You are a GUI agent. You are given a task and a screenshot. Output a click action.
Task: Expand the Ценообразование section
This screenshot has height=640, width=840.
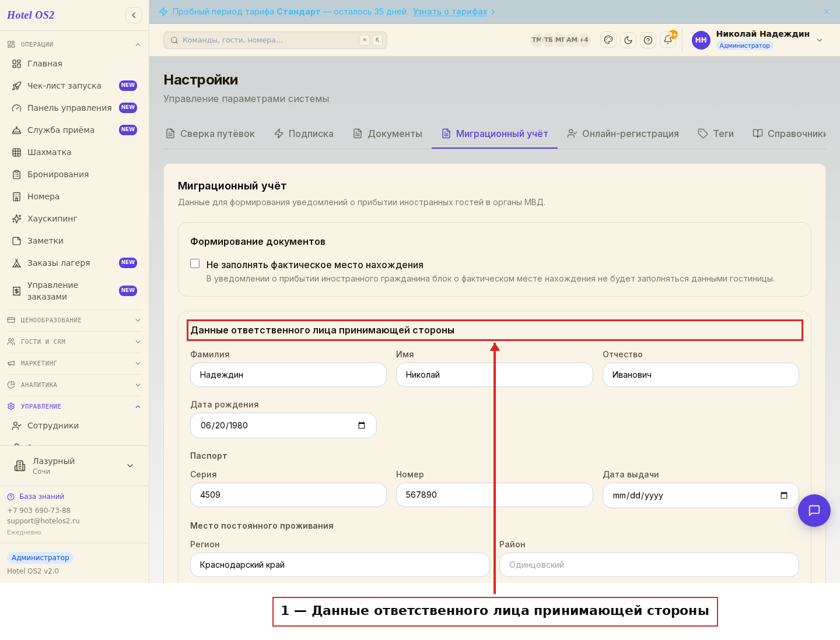click(x=75, y=320)
